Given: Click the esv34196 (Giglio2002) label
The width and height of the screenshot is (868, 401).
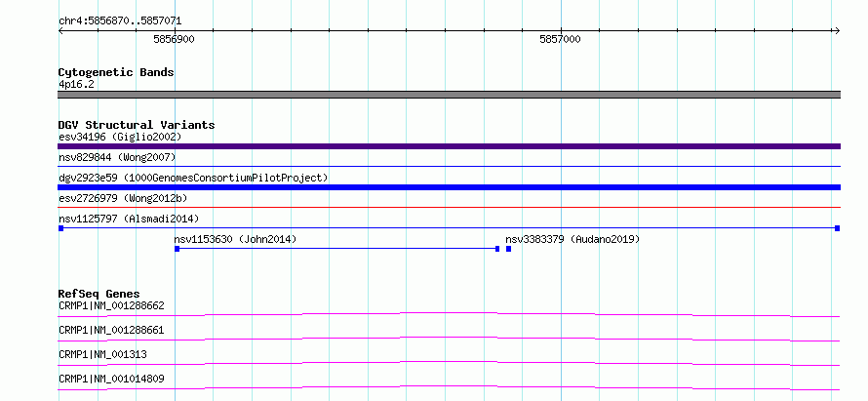Looking at the screenshot, I should [x=120, y=137].
